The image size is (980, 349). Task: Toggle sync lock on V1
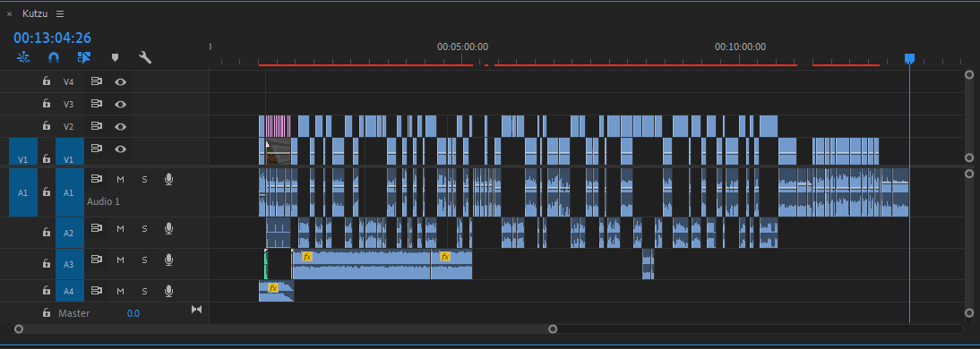pyautogui.click(x=96, y=149)
